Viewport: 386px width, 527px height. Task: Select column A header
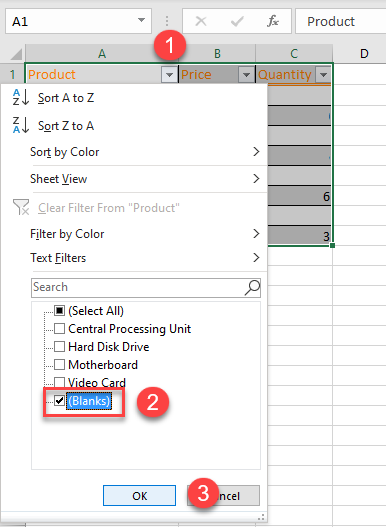(102, 53)
